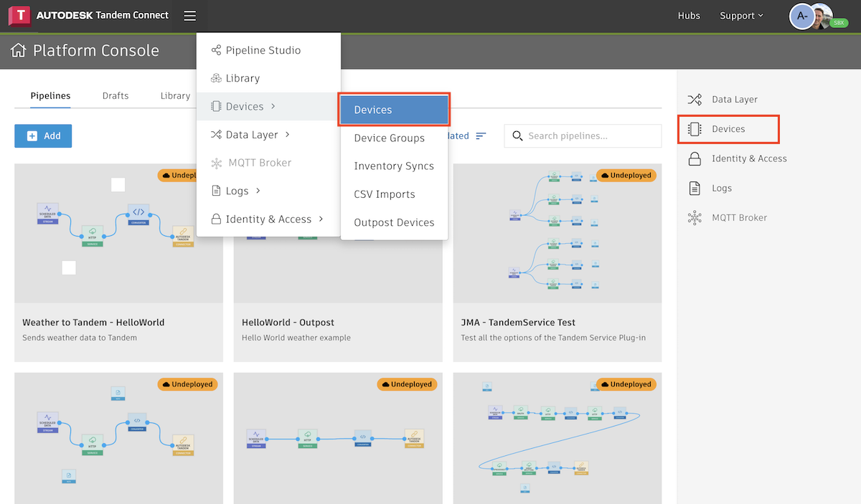Click the Pipeline Studio share icon in menu

(x=216, y=50)
